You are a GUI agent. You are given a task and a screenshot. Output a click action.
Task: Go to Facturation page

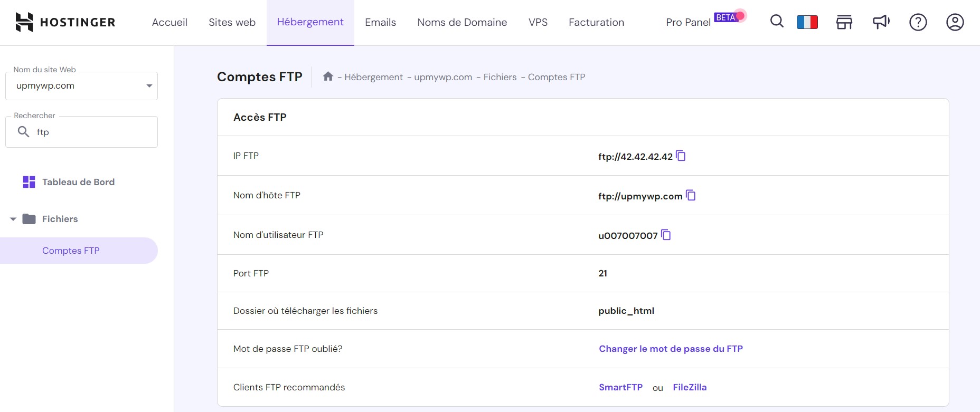tap(596, 22)
